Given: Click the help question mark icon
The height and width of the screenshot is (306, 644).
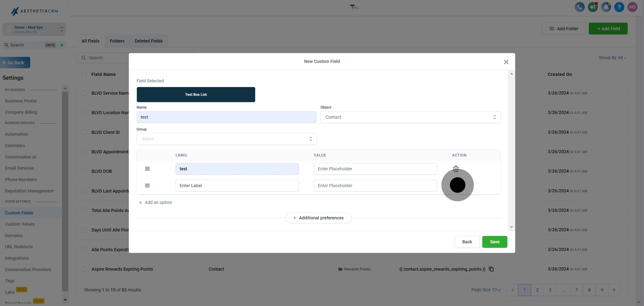Looking at the screenshot, I should click(x=619, y=7).
